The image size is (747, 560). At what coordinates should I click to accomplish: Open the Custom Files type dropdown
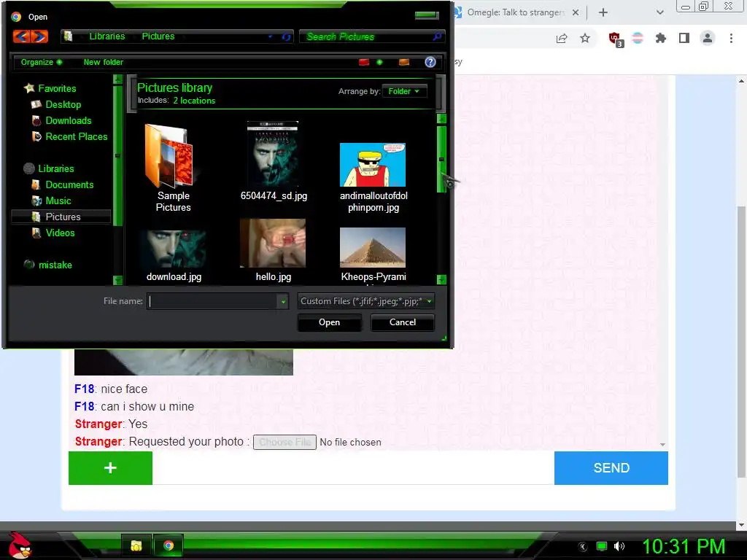pos(366,301)
